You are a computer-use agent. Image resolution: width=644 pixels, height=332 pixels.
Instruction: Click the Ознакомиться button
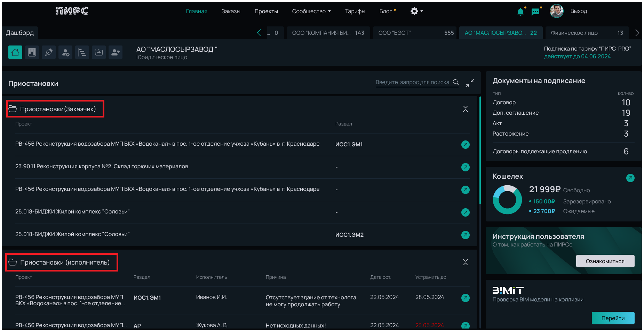pos(605,261)
